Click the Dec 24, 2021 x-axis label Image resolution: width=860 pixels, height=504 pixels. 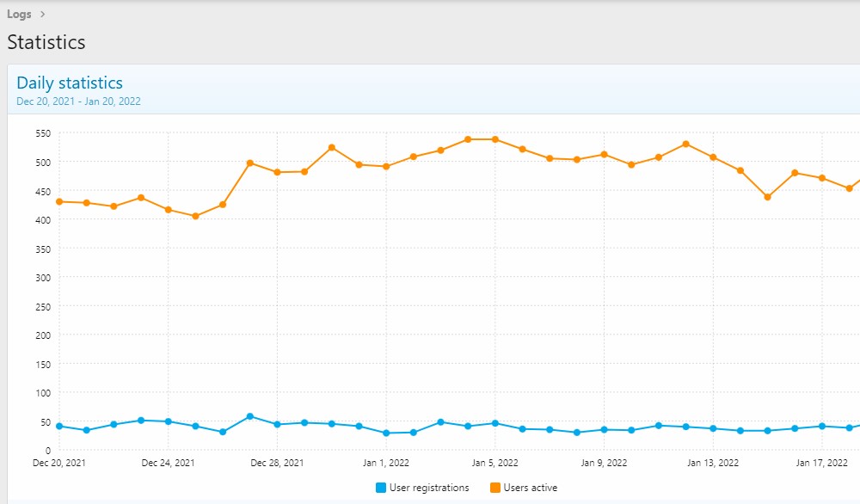pos(168,463)
